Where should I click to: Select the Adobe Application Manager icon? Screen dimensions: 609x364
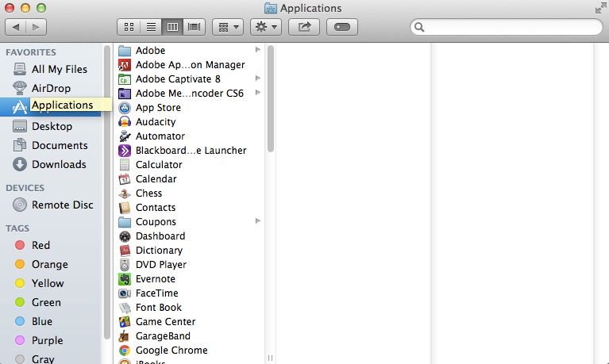point(125,65)
